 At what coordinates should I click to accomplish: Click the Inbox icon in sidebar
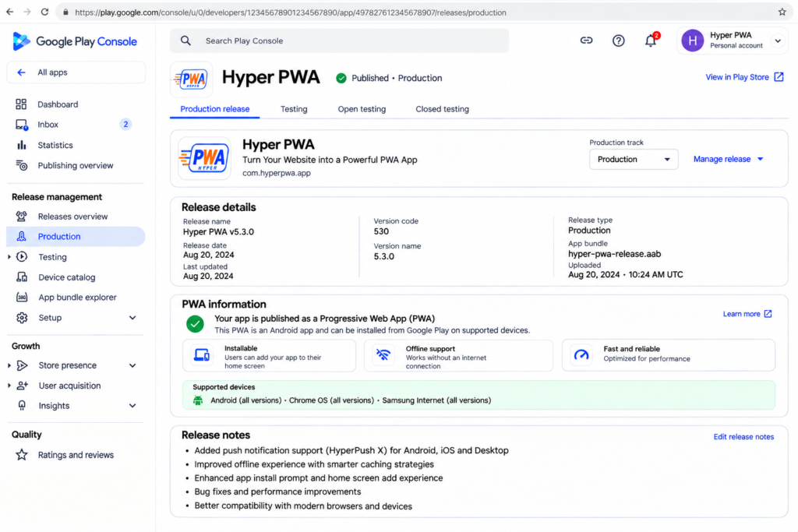21,125
